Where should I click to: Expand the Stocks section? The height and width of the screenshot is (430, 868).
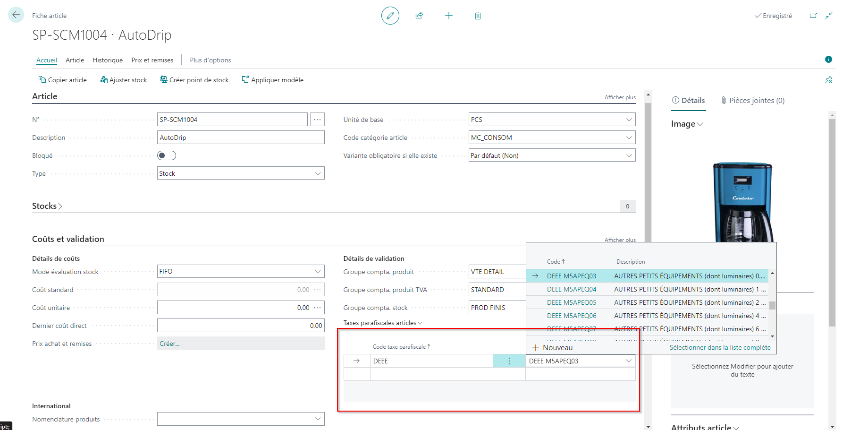click(47, 206)
